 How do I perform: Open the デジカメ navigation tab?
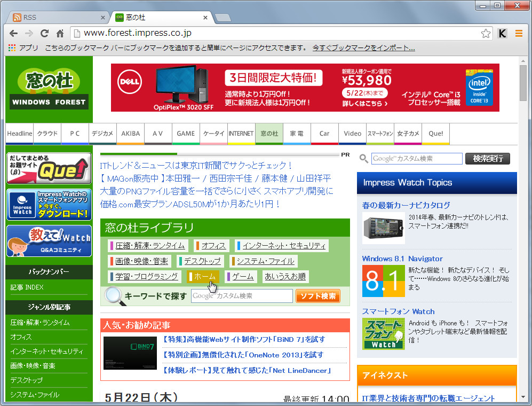click(x=102, y=134)
